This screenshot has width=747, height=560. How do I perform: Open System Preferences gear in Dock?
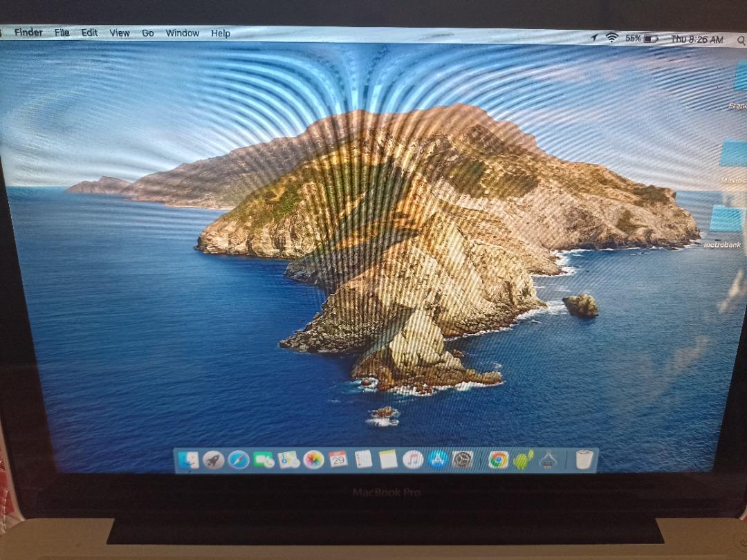click(x=463, y=459)
